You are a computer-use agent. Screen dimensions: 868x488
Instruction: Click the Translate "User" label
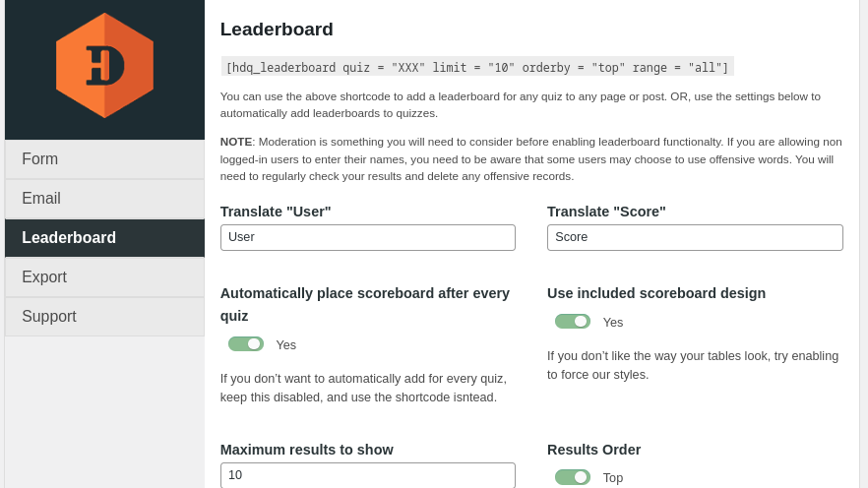[x=276, y=212]
